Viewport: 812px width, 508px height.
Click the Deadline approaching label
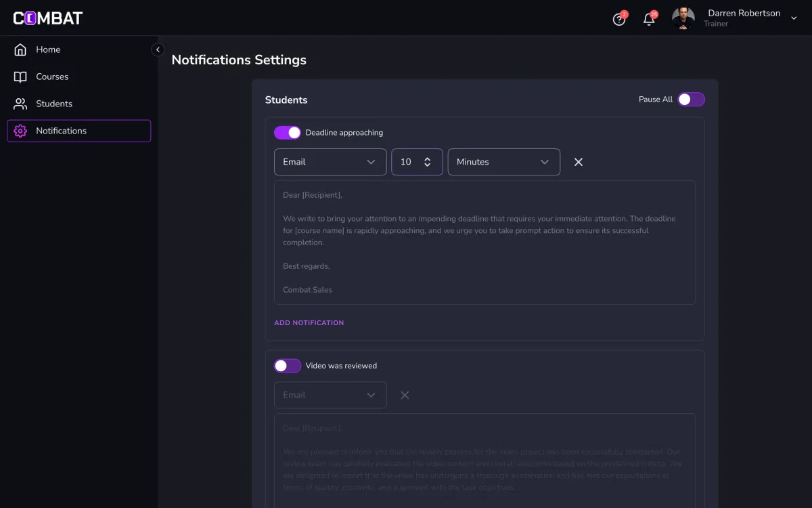tap(344, 133)
